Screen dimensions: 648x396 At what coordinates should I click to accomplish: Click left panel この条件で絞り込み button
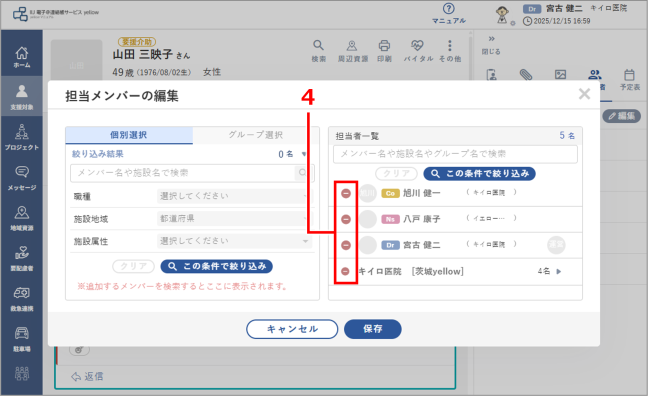(x=217, y=266)
